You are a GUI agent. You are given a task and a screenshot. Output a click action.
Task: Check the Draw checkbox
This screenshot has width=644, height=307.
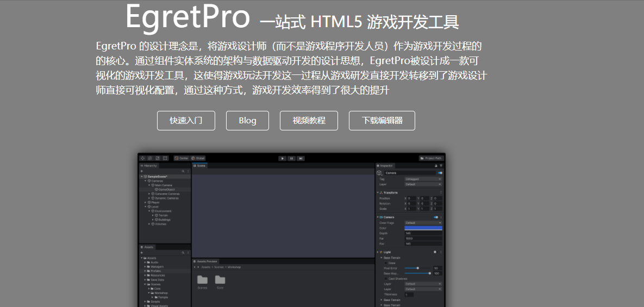pyautogui.click(x=386, y=263)
